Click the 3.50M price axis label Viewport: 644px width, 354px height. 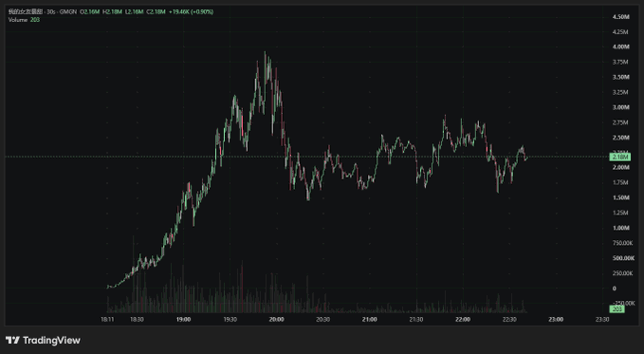click(620, 77)
